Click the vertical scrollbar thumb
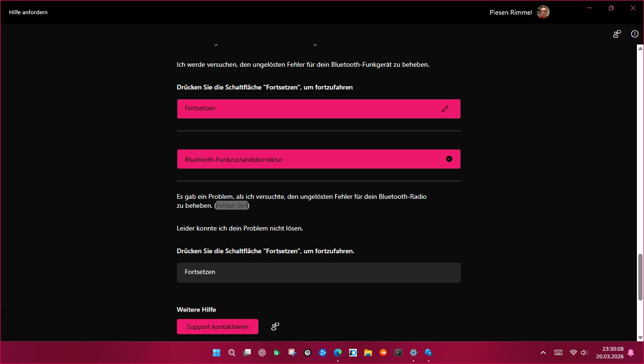The height and width of the screenshot is (364, 644). [641, 277]
